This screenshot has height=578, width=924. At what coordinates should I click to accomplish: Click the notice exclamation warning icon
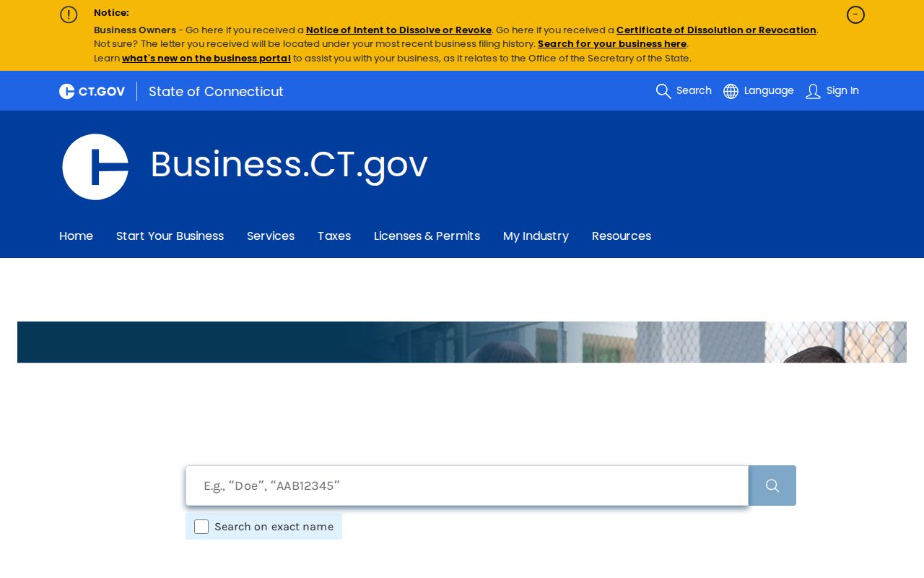(69, 14)
